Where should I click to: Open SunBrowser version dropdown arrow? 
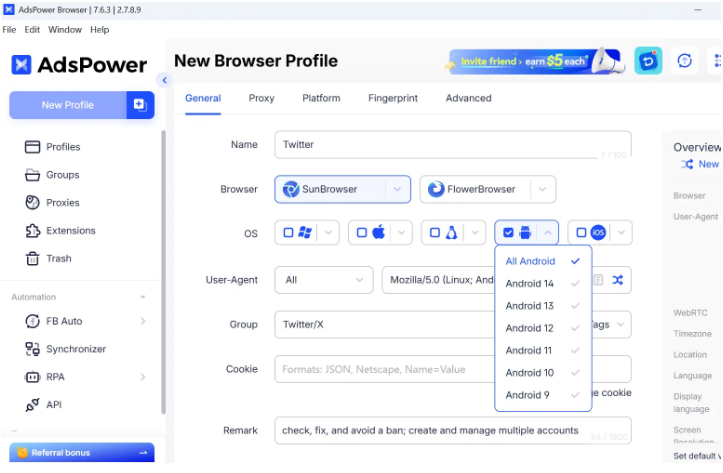point(397,189)
